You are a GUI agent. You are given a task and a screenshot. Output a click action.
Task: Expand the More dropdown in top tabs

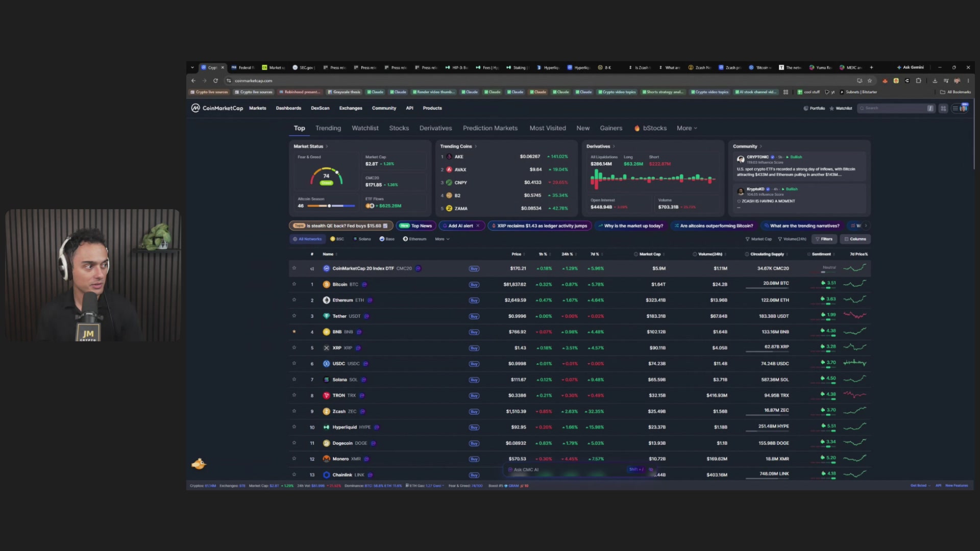(687, 128)
